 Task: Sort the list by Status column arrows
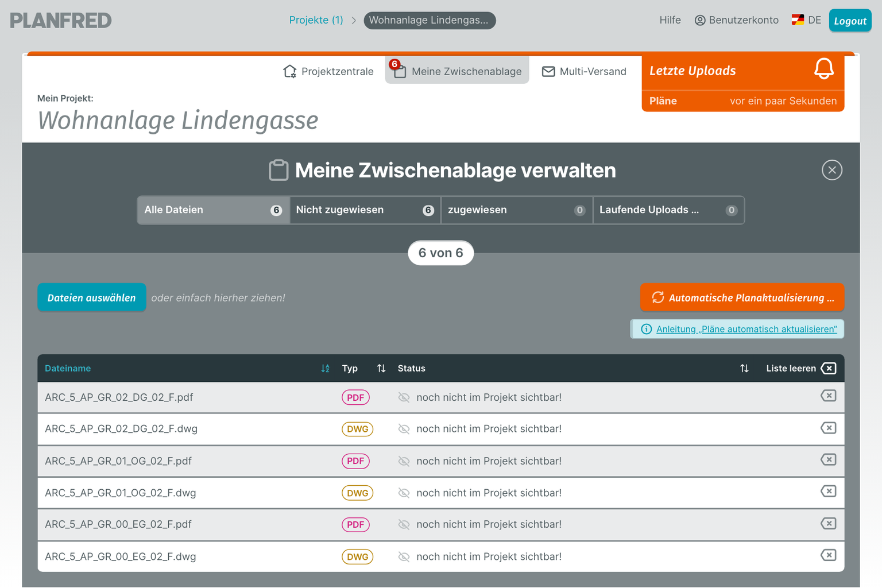click(x=744, y=369)
